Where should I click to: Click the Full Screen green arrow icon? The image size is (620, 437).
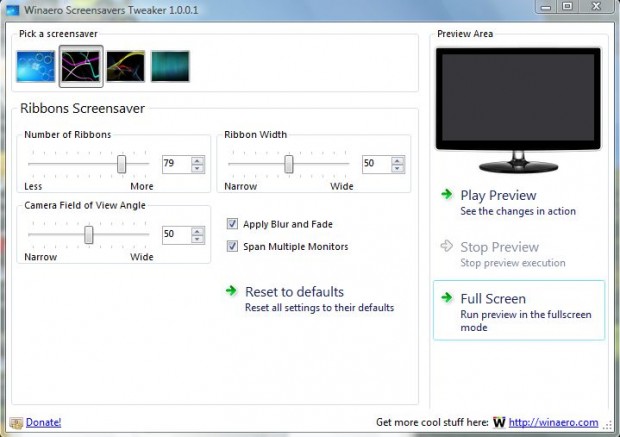point(446,298)
